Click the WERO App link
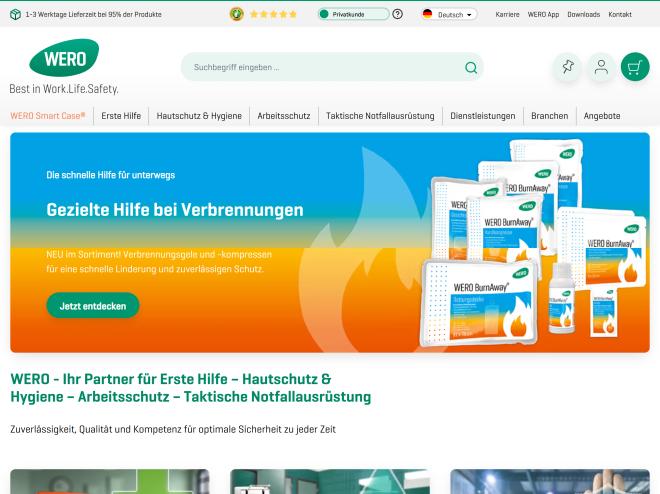Viewport: 660px width, 494px height. click(543, 14)
